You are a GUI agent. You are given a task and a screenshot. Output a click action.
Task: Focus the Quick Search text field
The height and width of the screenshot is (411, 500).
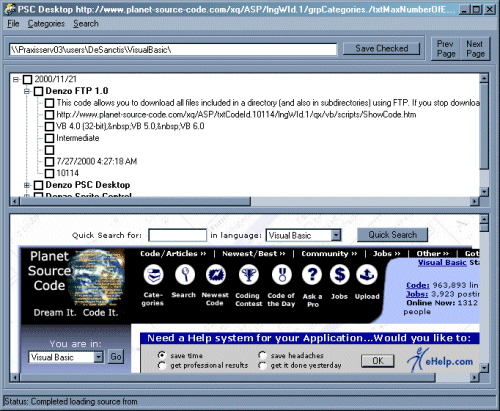(x=177, y=235)
